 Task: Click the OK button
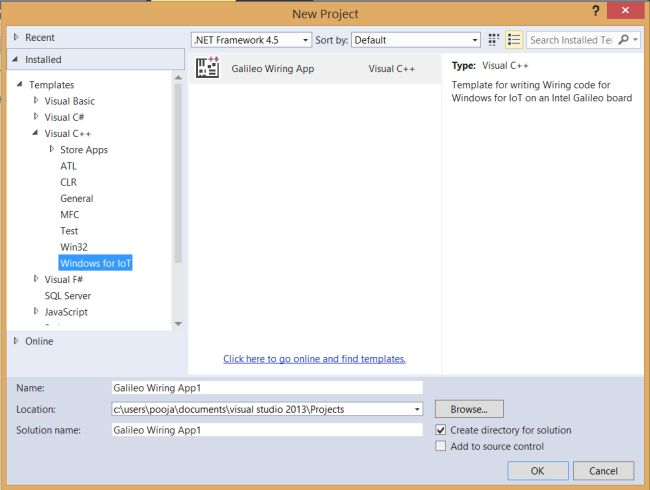[x=538, y=471]
